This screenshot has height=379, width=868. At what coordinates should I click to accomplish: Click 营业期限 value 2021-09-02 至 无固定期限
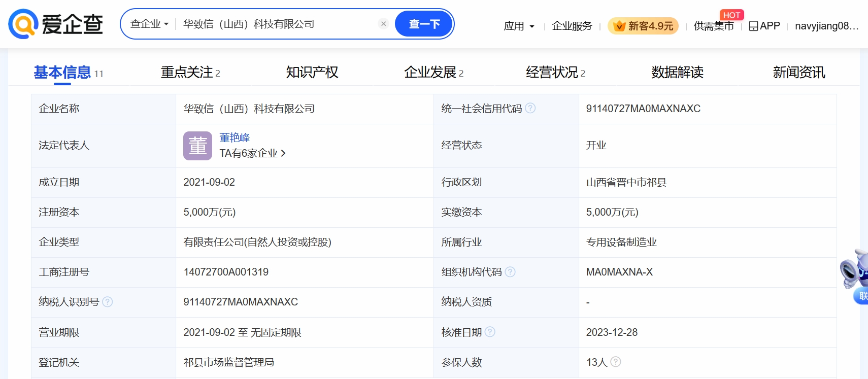[242, 332]
